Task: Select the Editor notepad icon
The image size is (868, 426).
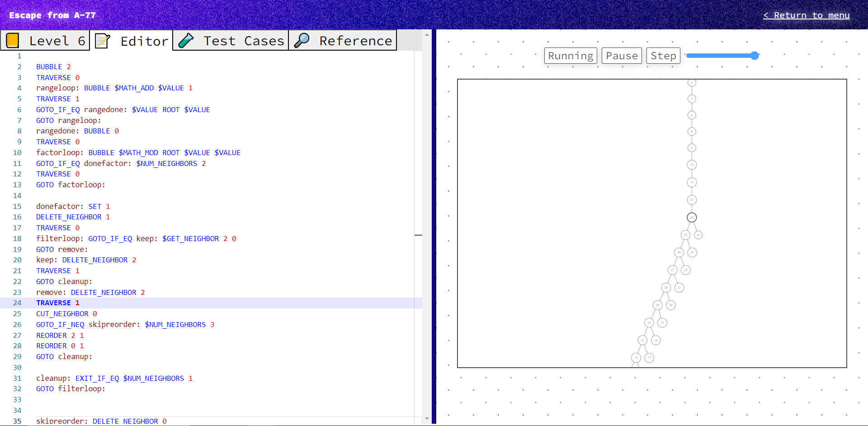Action: pyautogui.click(x=102, y=41)
